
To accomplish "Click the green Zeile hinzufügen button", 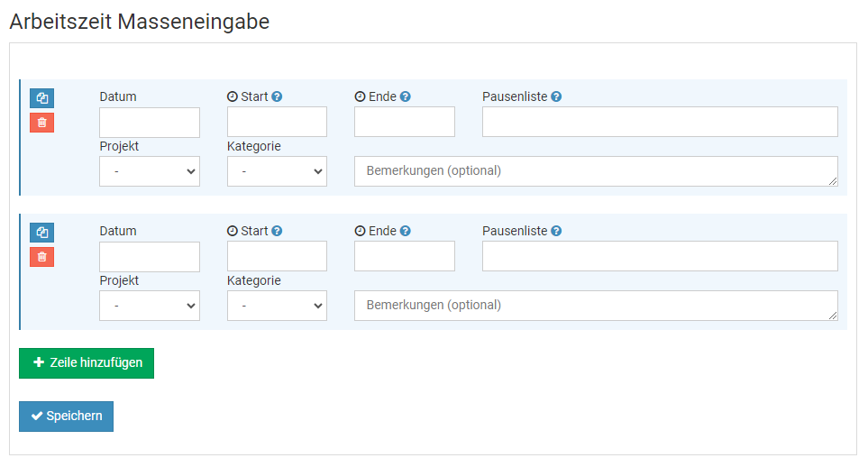I will click(x=87, y=363).
